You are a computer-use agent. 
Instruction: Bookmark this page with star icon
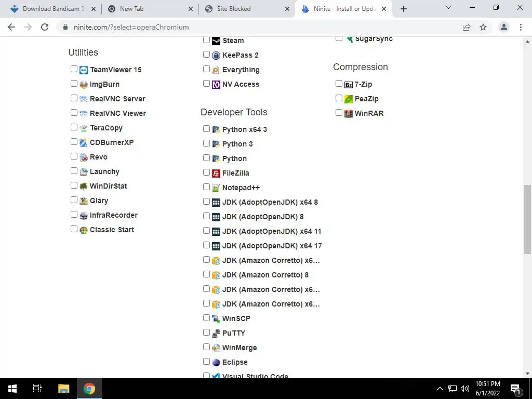click(483, 27)
